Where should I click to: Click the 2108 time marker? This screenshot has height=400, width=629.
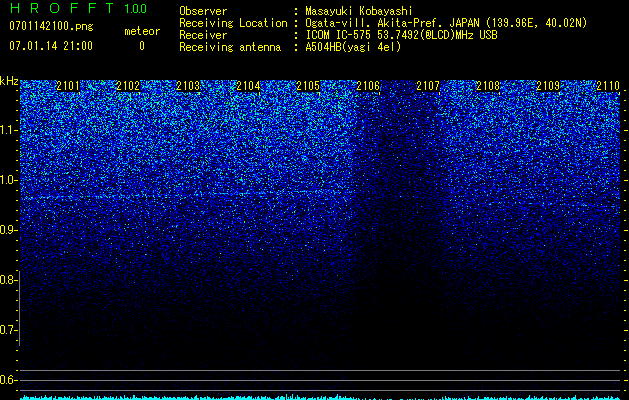click(488, 86)
